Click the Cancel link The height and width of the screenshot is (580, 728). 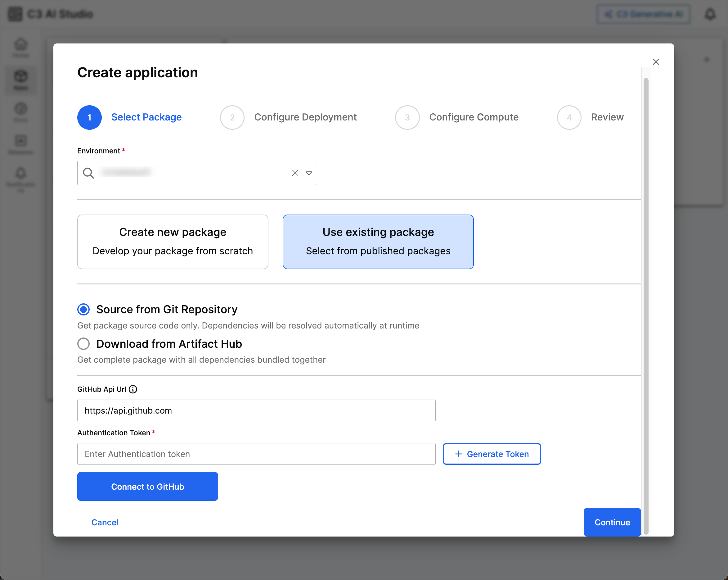click(105, 522)
